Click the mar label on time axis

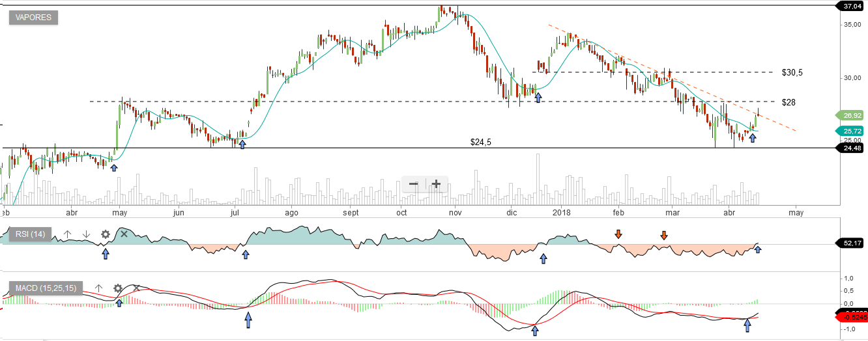(673, 212)
